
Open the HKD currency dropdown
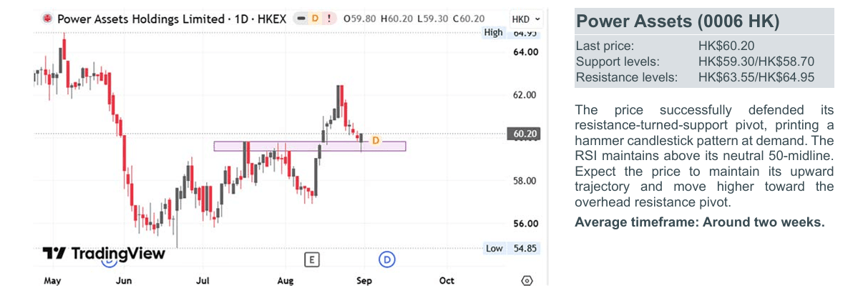point(527,19)
